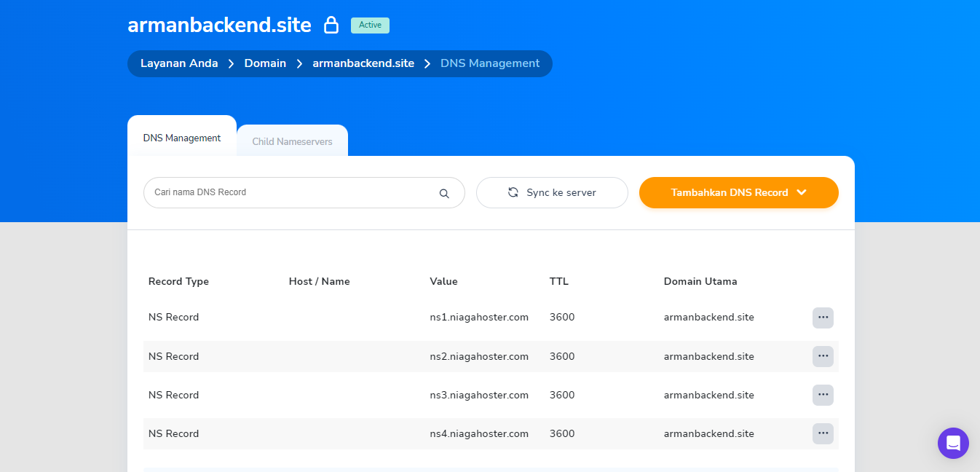Click the TTL column header
Screen dimensions: 980x472
click(561, 281)
